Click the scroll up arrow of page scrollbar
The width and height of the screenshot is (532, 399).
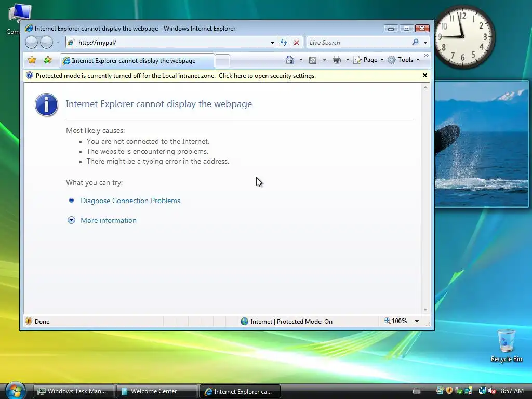(x=425, y=87)
